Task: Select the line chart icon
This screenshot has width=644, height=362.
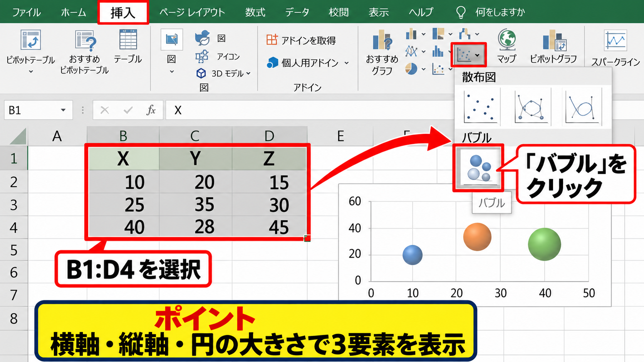Action: coord(411,51)
